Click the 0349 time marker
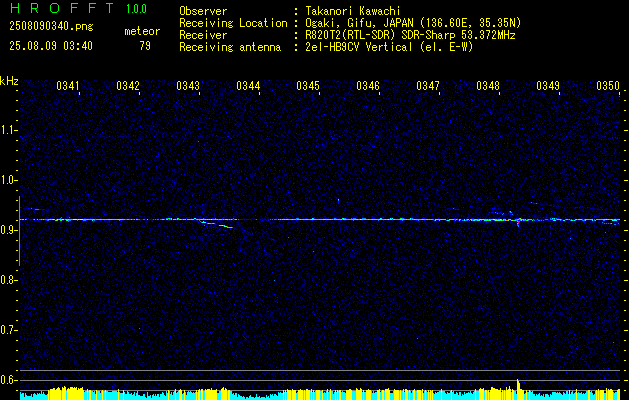 548,85
